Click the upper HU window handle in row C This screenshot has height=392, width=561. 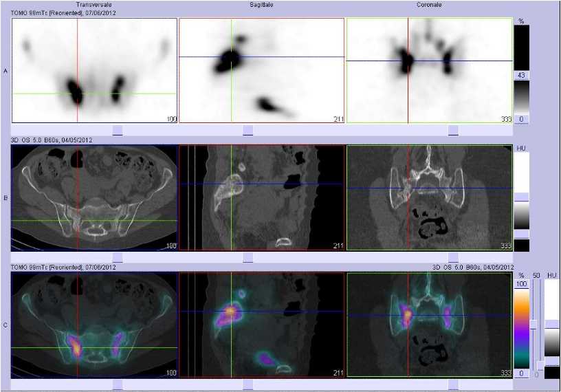pyautogui.click(x=551, y=324)
